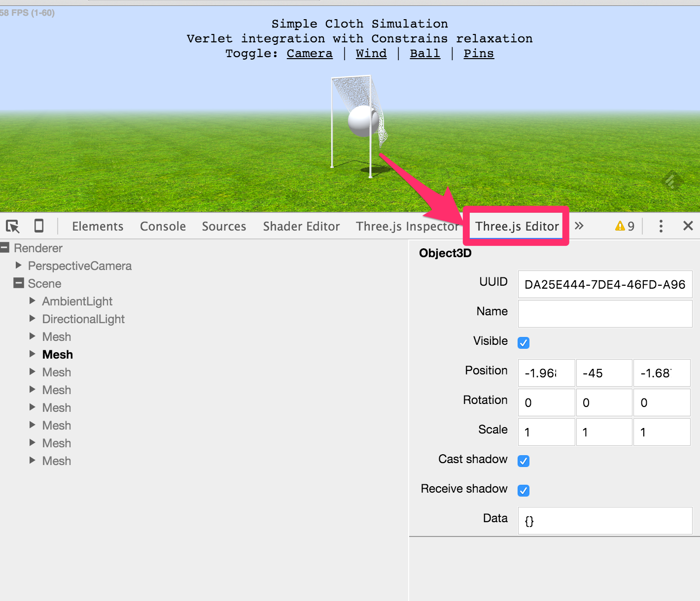Expand the bold selected Mesh node
The height and width of the screenshot is (601, 700).
pos(33,354)
